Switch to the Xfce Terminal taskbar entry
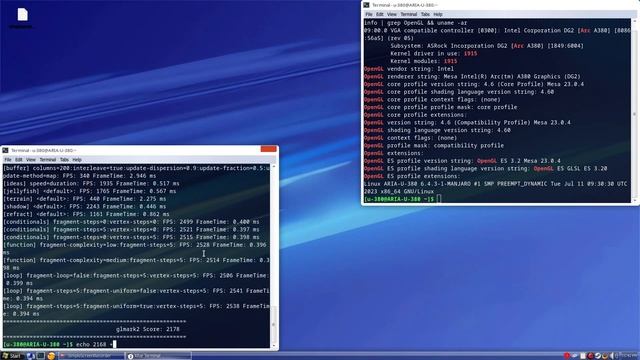Screen dimensions: 640x360 pyautogui.click(x=158, y=356)
